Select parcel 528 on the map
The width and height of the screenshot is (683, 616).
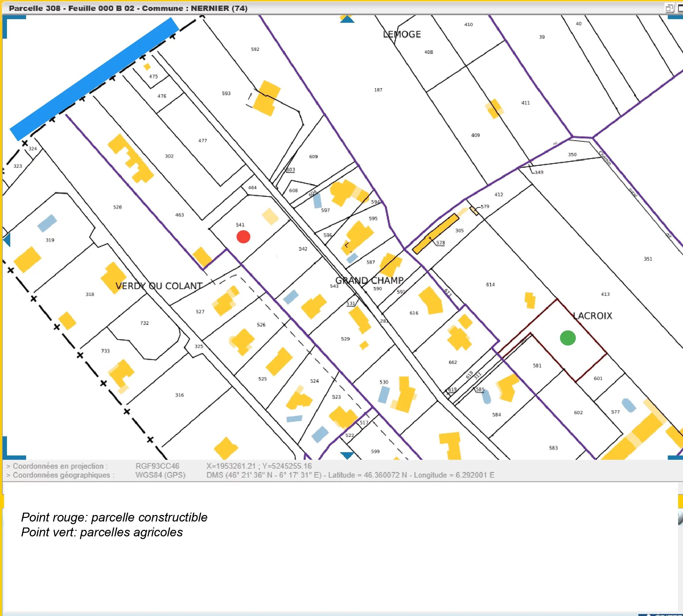pos(117,207)
